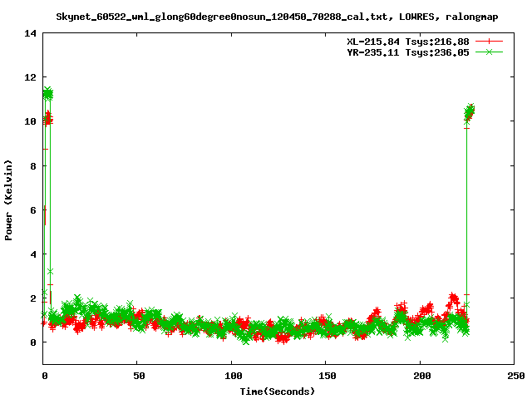This screenshot has height=399, width=532.
Task: Click the red data bump near 215 seconds
Action: pos(452,298)
